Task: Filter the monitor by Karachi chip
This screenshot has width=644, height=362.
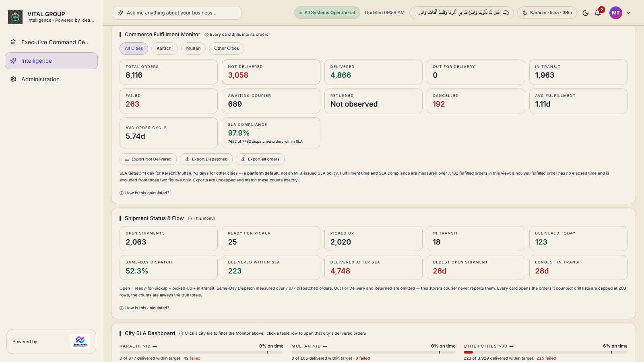Action: (165, 48)
